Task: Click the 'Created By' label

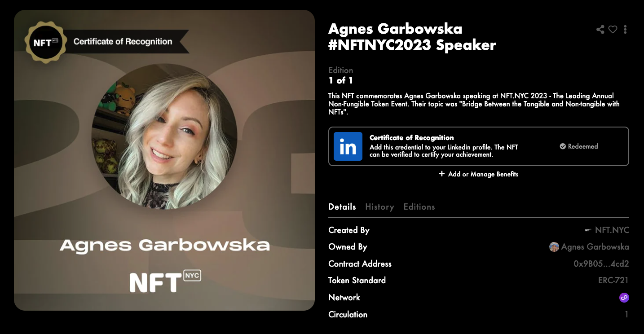Action: pos(349,230)
